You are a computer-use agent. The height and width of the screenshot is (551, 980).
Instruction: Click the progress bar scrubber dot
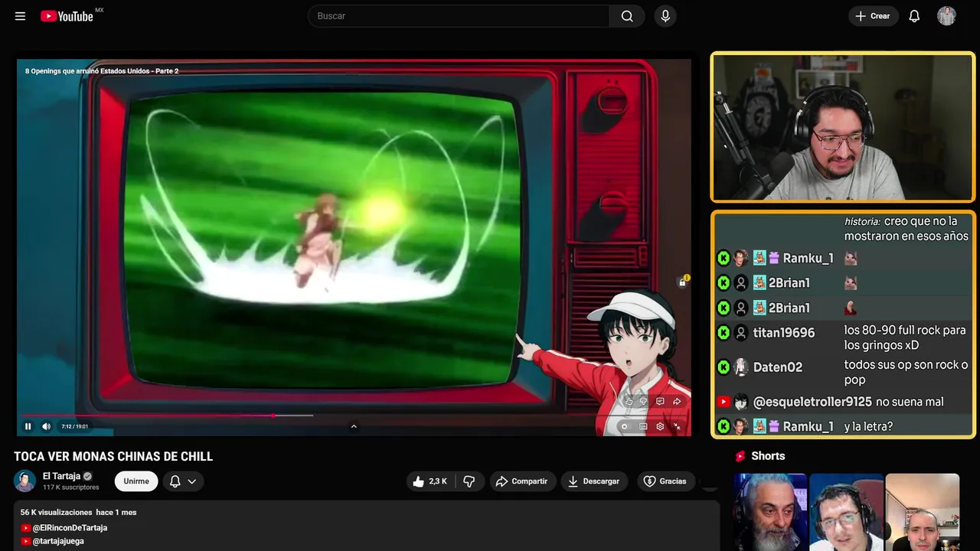(273, 416)
